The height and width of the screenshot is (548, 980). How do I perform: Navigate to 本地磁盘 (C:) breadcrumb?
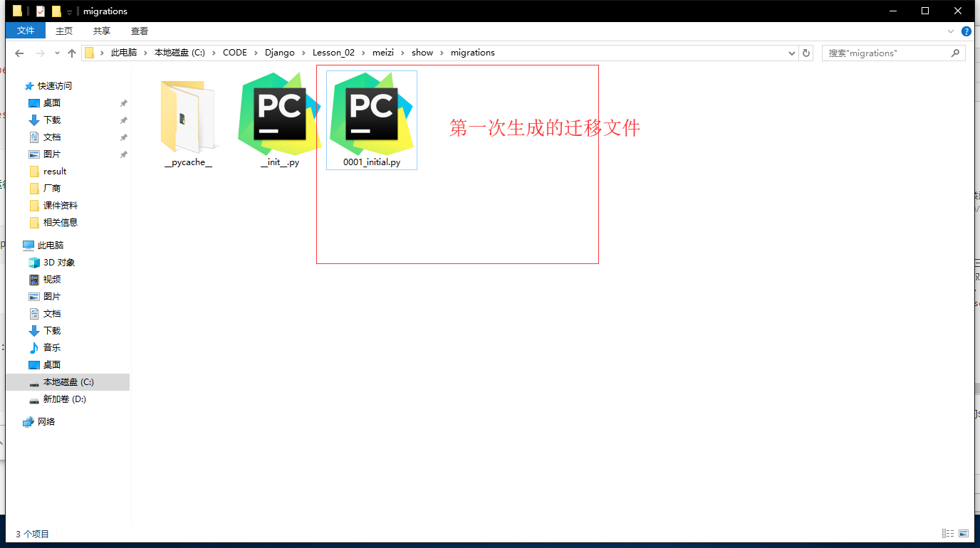[179, 53]
